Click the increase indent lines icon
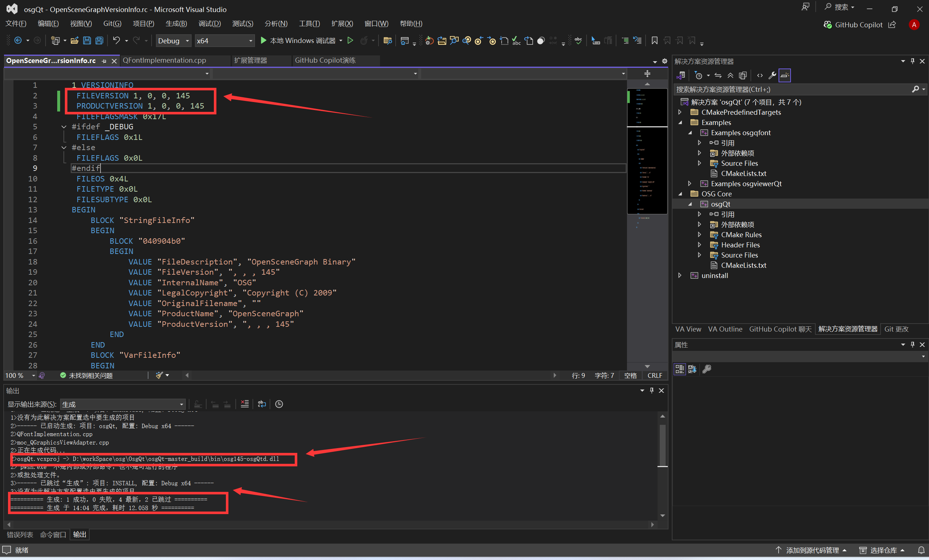This screenshot has height=560, width=929. 625,40
